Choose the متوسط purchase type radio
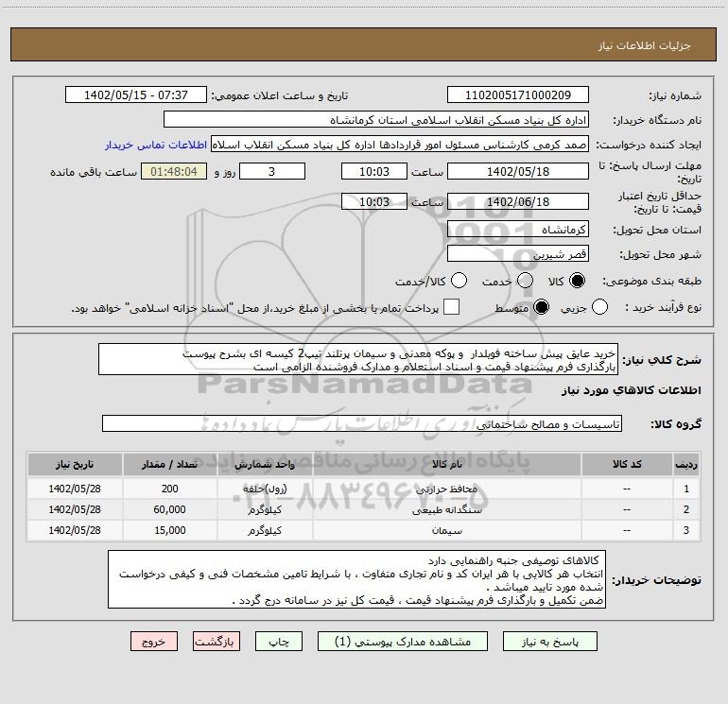 coord(541,307)
